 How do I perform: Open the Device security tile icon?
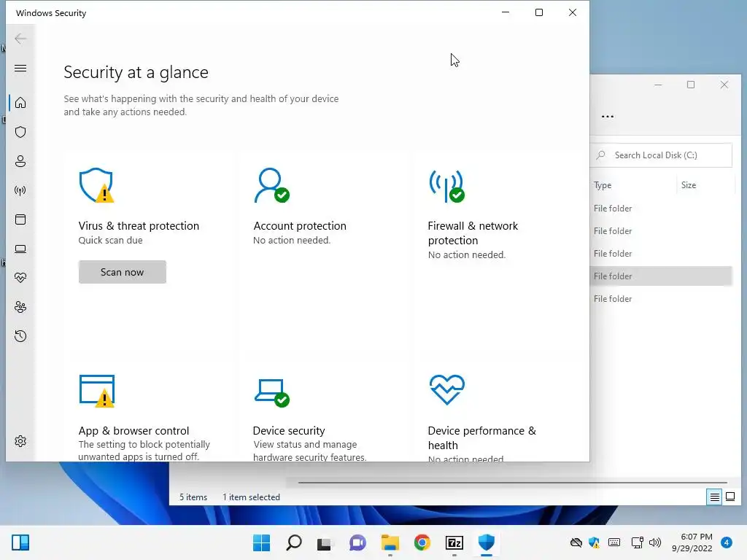coord(271,393)
